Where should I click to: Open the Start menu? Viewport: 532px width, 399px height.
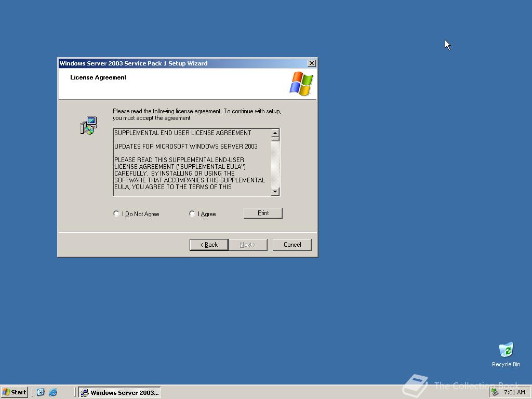pyautogui.click(x=14, y=392)
